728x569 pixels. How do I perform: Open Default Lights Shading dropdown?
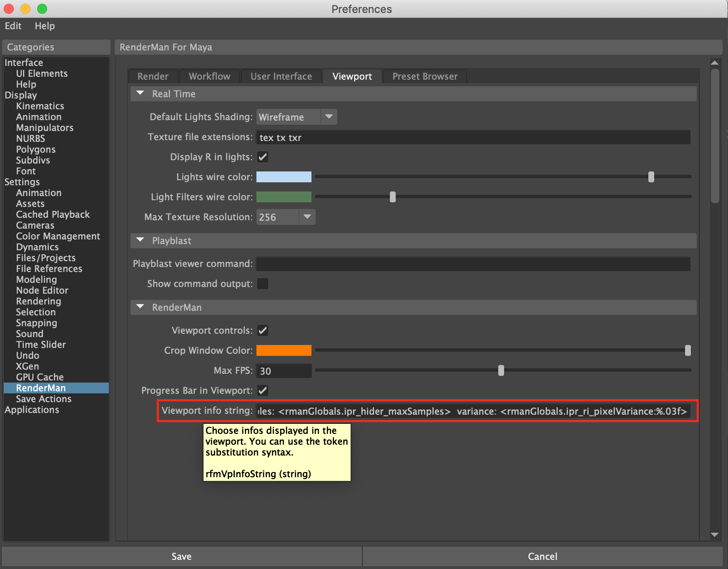pos(296,117)
